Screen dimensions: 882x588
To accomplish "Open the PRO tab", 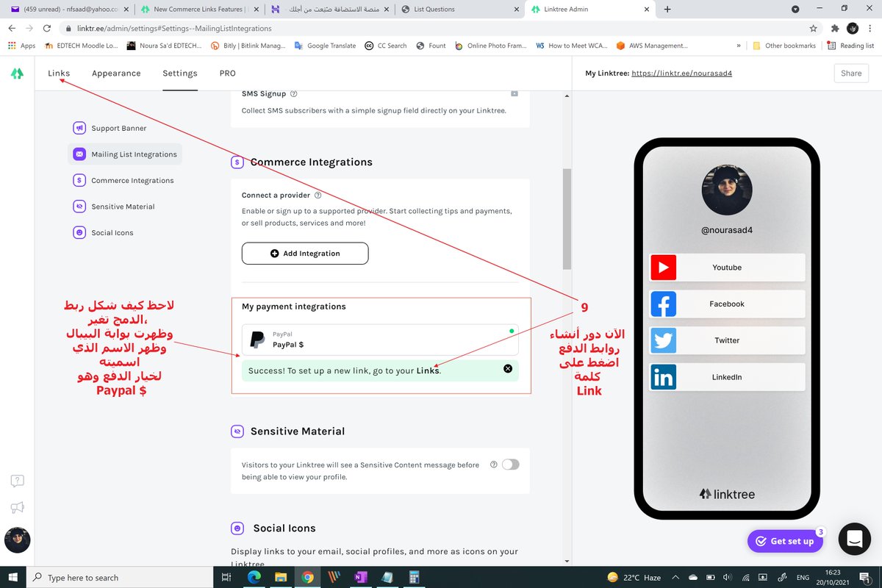I will point(227,73).
